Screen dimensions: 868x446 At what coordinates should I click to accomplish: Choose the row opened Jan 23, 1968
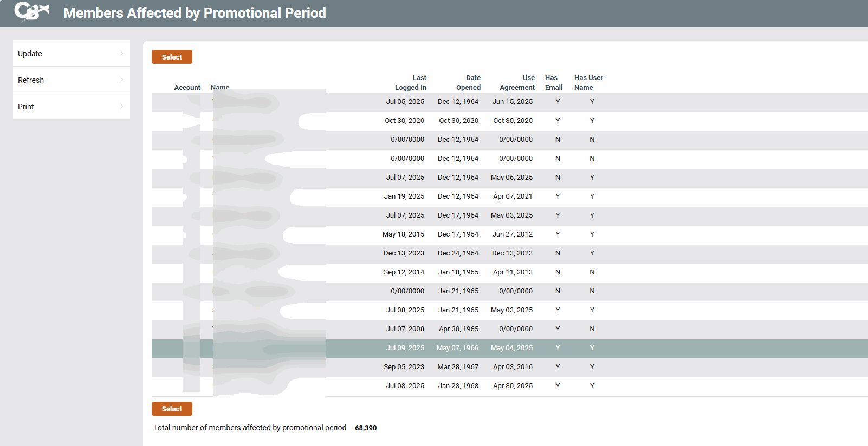tap(458, 386)
